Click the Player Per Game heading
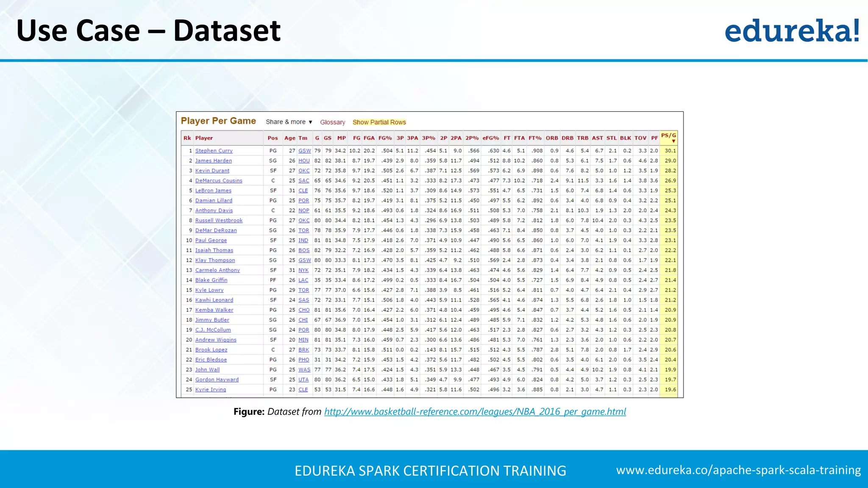Screen dimensions: 868x488 (218, 121)
